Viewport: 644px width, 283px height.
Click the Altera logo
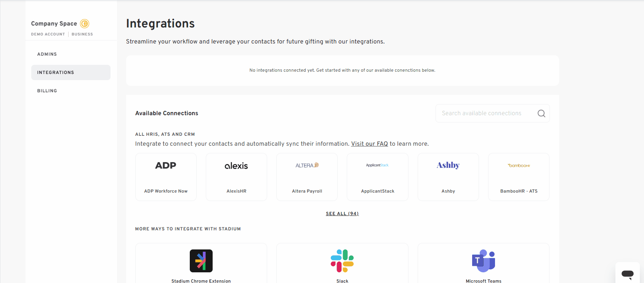click(x=307, y=165)
